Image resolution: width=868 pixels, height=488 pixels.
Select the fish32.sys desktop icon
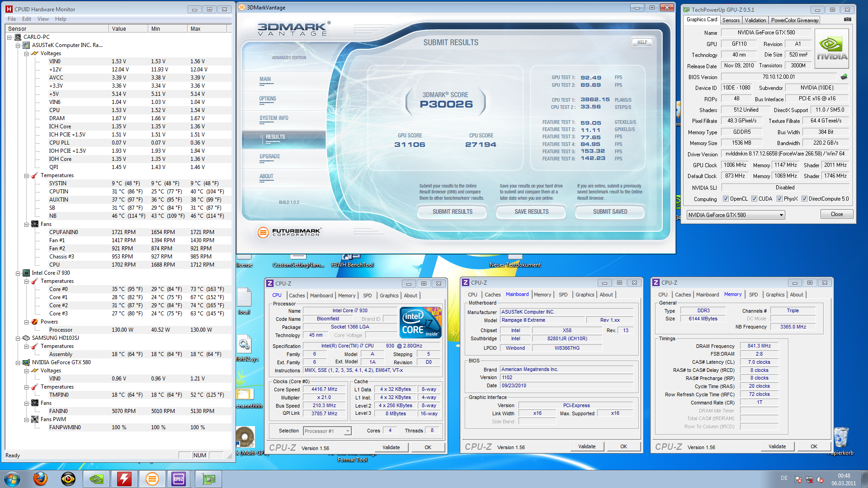pos(244,344)
